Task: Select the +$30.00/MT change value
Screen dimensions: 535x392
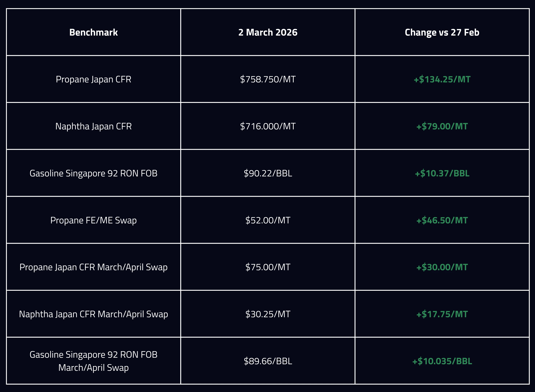Action: (x=442, y=267)
